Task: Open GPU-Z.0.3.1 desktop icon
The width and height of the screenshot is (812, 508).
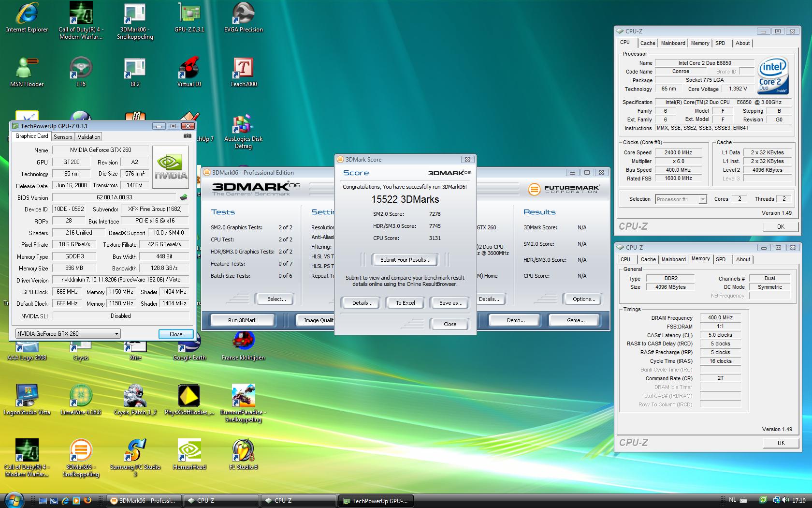Action: 189,17
